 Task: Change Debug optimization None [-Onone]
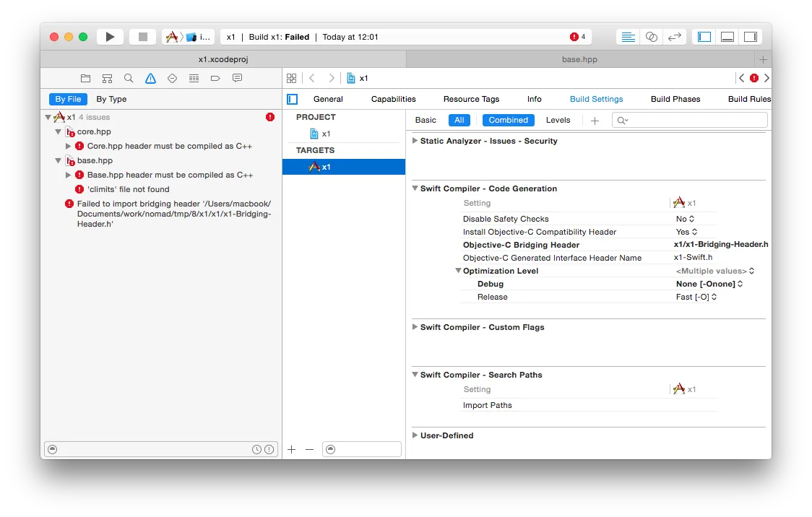tap(709, 284)
